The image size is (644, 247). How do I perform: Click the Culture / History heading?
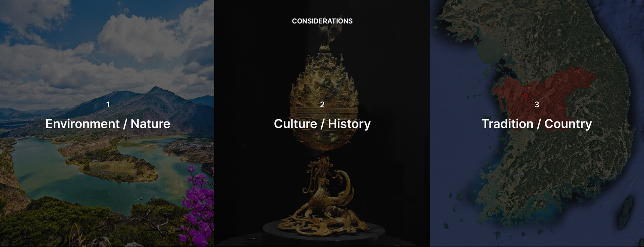322,124
